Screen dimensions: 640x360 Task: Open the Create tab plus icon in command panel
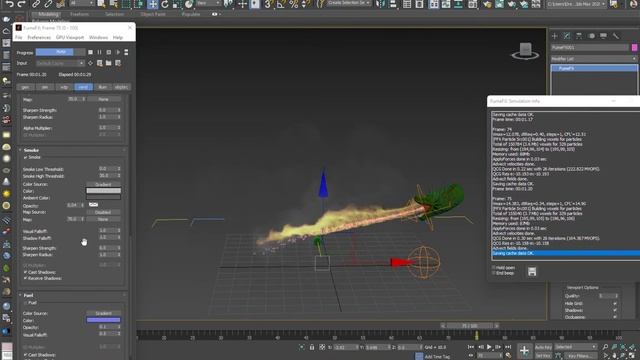point(555,36)
